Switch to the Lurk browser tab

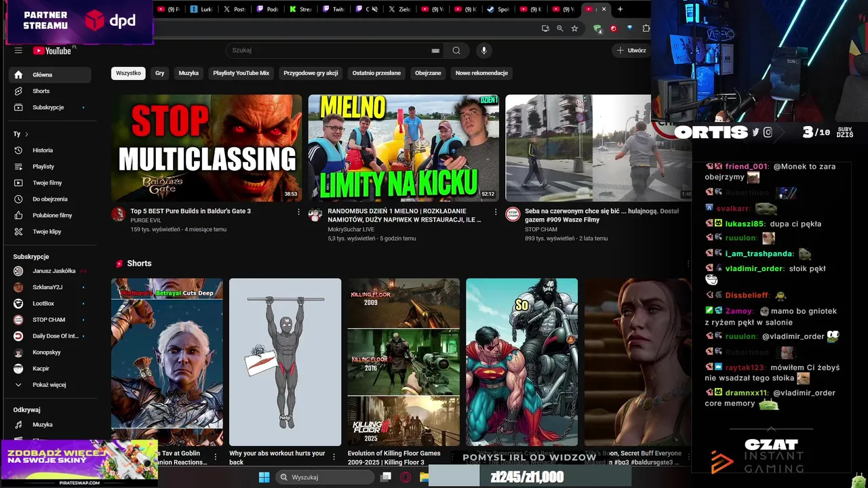pyautogui.click(x=202, y=9)
